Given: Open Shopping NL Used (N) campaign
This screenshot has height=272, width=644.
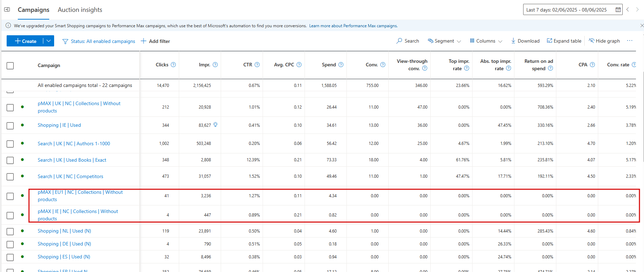Looking at the screenshot, I should tap(64, 231).
